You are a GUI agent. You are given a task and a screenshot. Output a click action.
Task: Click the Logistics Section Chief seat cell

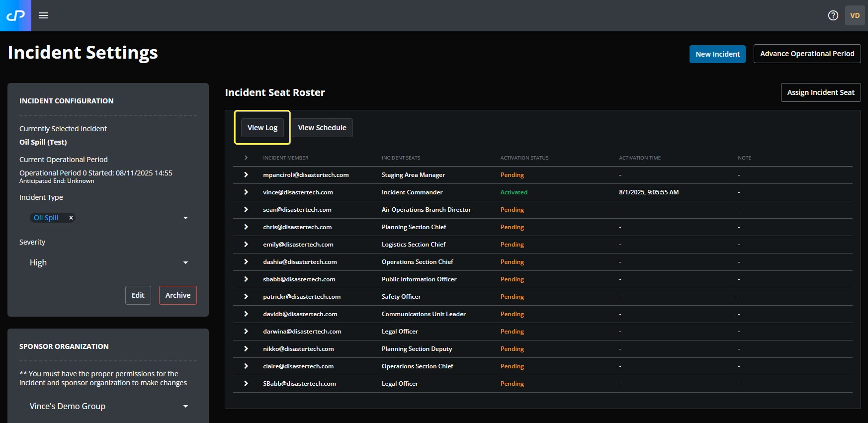pyautogui.click(x=414, y=245)
